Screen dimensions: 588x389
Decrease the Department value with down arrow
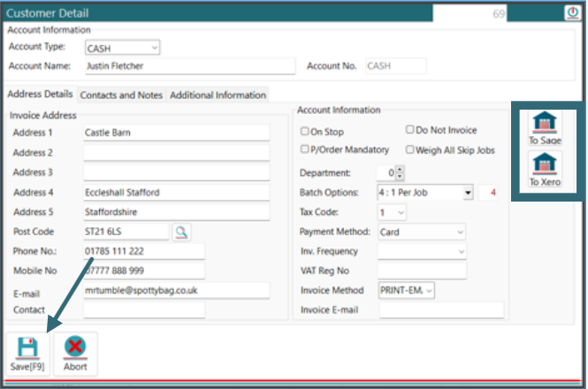pyautogui.click(x=400, y=176)
